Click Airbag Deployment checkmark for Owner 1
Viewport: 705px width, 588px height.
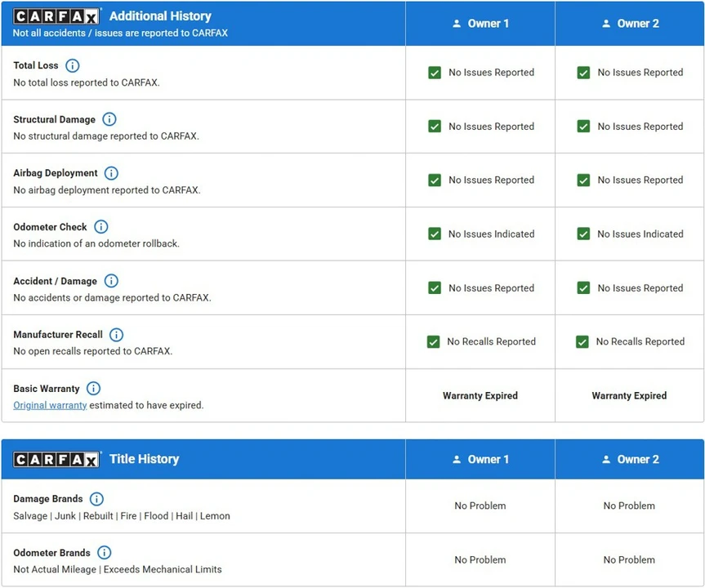pos(435,180)
